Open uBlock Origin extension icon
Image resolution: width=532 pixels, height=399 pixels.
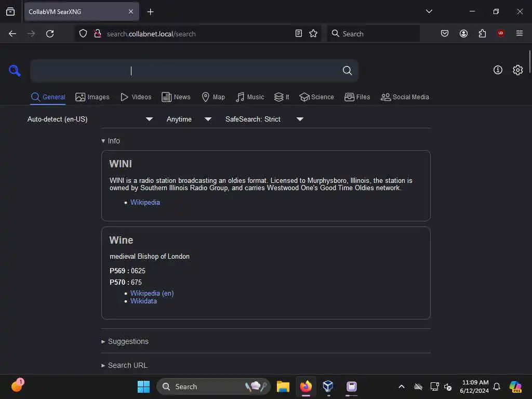[501, 33]
